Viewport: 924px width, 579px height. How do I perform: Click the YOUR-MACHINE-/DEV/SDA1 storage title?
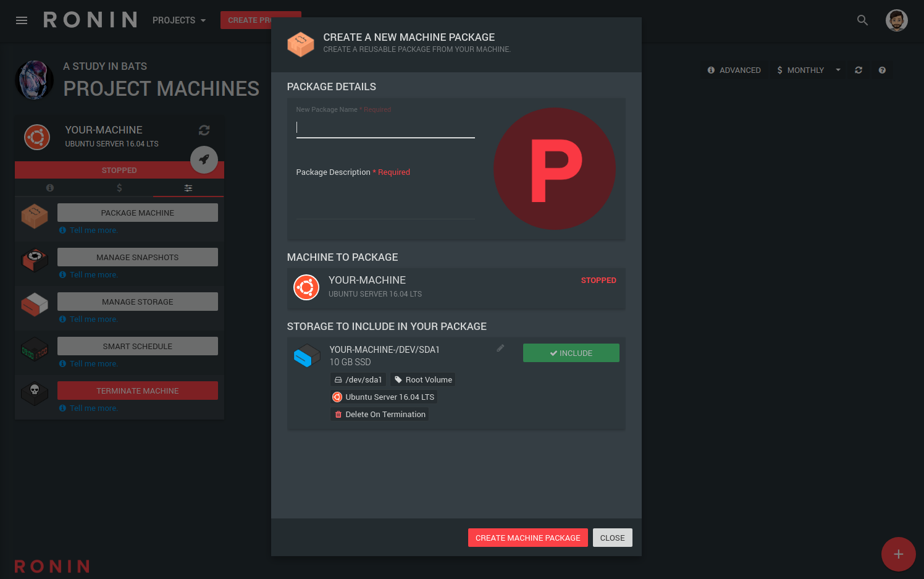click(385, 350)
